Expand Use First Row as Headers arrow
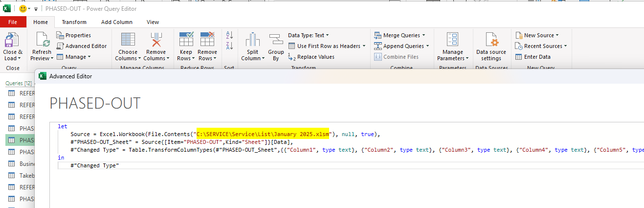This screenshot has width=644, height=208. pyautogui.click(x=364, y=46)
